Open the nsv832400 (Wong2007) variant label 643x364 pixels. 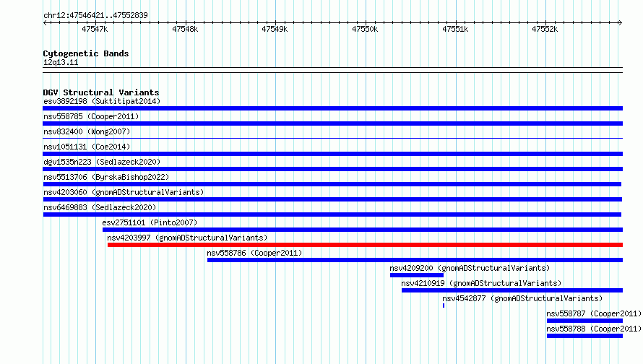87,131
